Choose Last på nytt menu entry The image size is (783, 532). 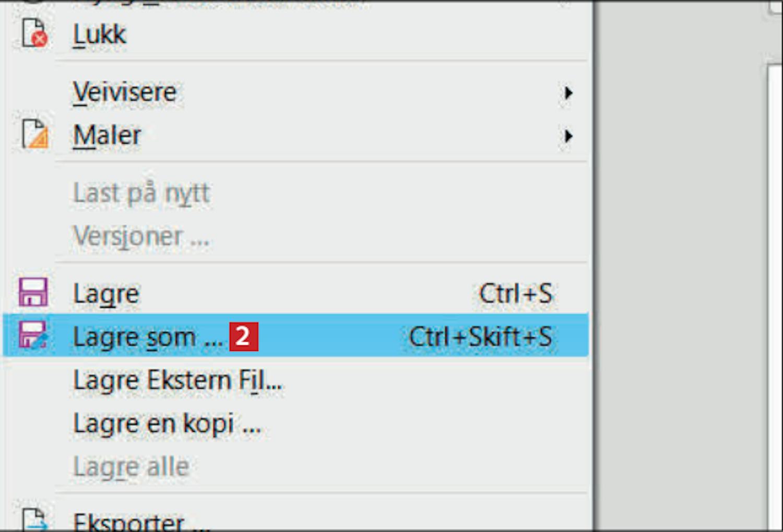click(295, 194)
